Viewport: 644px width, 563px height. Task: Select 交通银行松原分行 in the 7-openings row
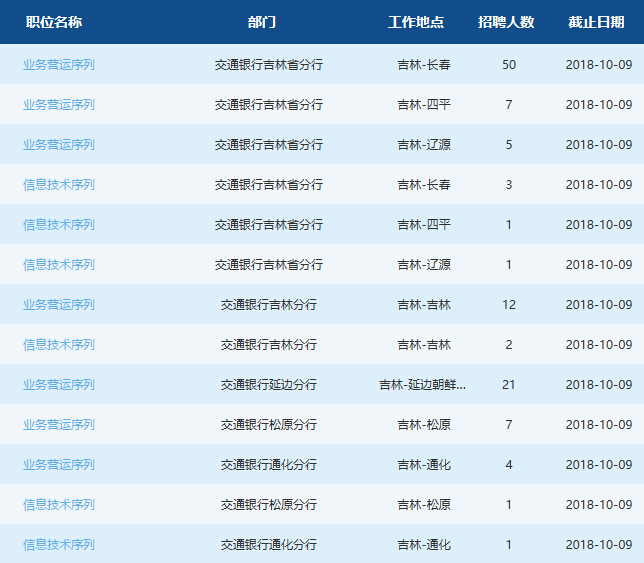click(269, 425)
